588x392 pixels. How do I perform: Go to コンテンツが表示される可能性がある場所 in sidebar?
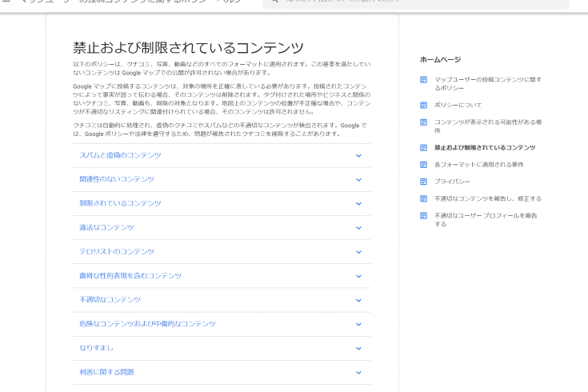[x=488, y=126]
